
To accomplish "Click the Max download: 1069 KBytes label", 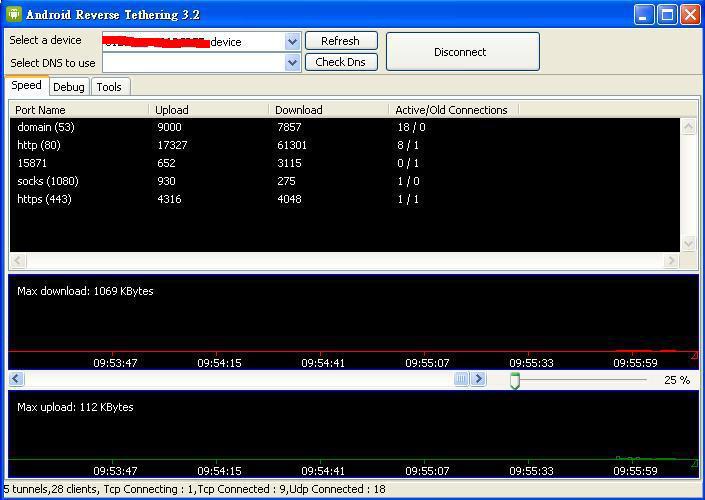I will tap(85, 291).
